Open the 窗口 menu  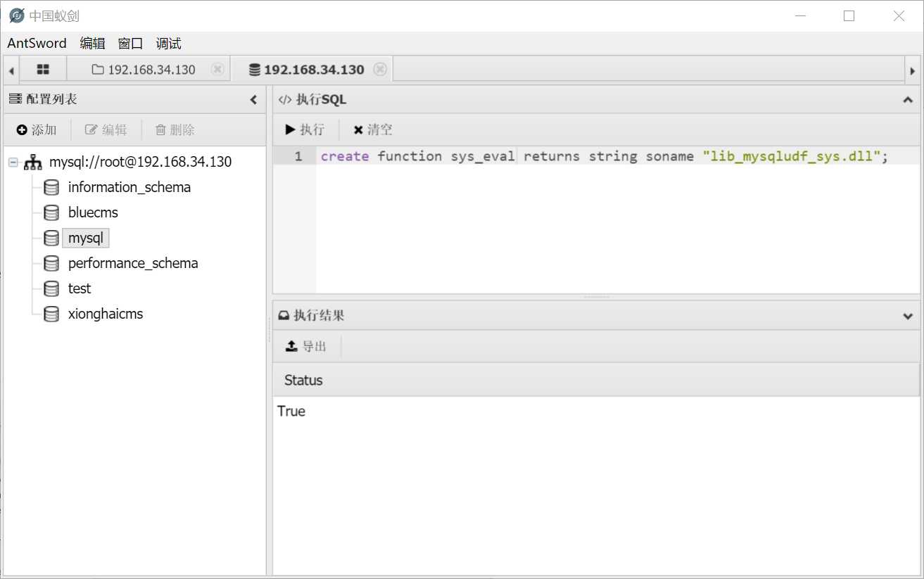coord(130,43)
